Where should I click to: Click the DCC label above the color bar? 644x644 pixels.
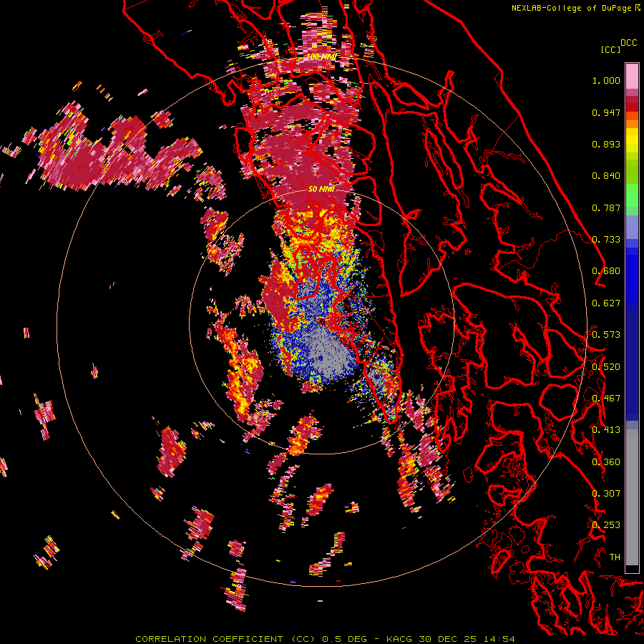629,43
